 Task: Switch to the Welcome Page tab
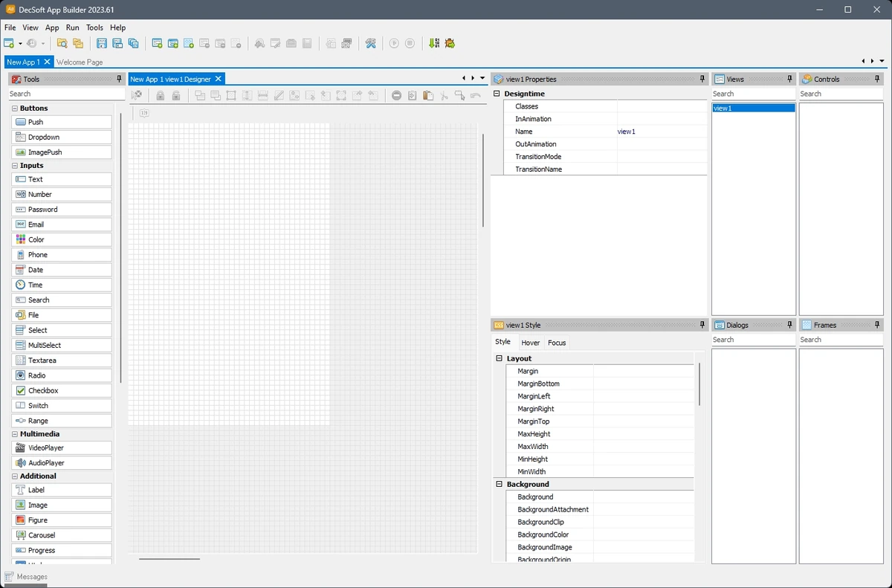[80, 62]
